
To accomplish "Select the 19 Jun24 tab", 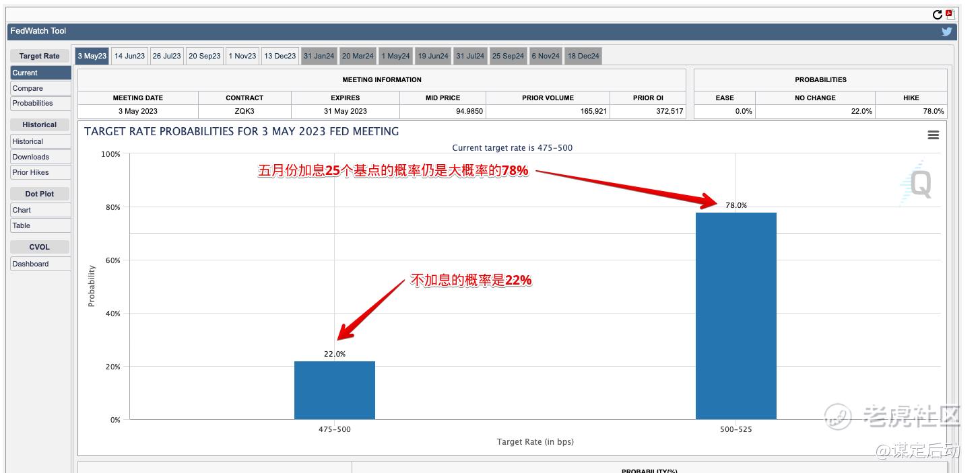I will (432, 56).
